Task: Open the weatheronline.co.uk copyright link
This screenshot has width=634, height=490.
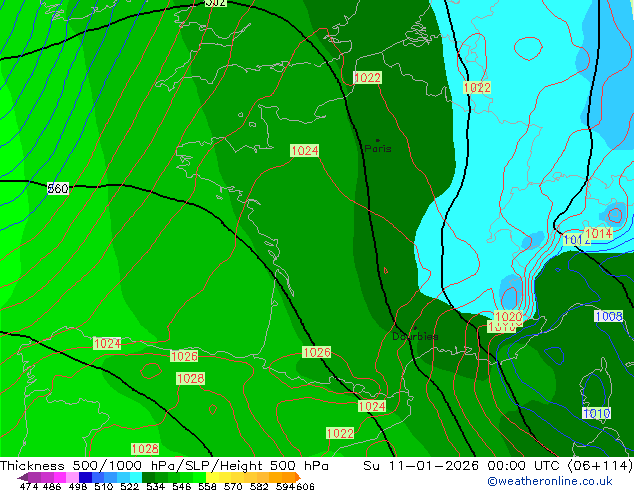Action: click(549, 481)
